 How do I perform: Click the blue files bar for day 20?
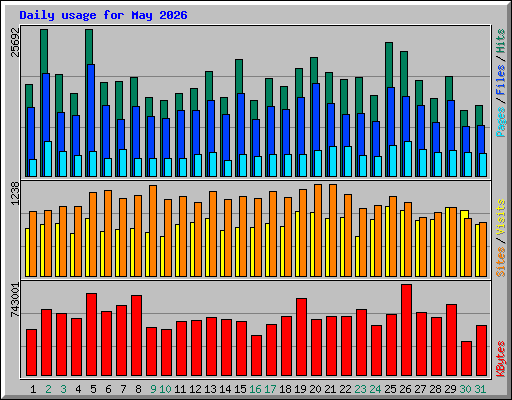click(x=316, y=117)
